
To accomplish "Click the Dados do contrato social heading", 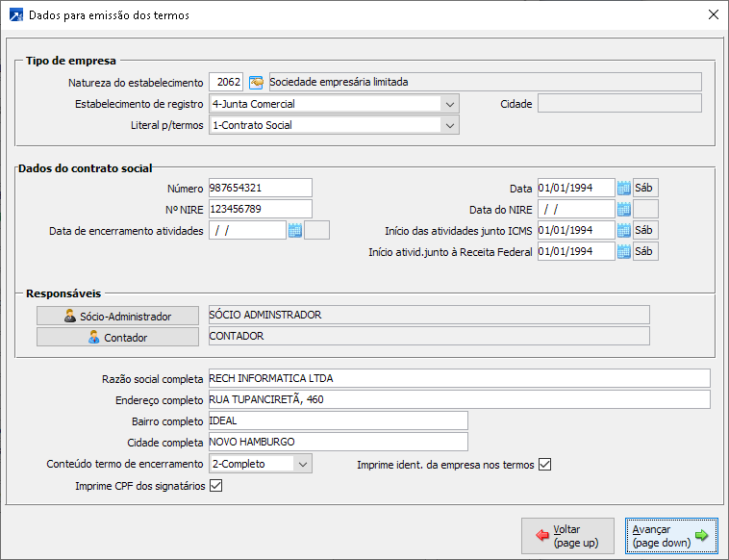I will click(86, 168).
